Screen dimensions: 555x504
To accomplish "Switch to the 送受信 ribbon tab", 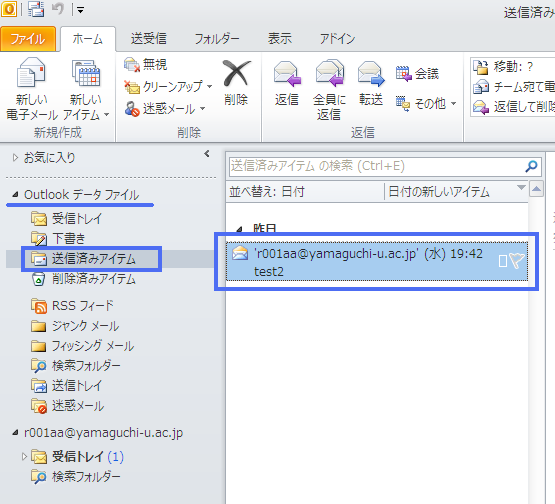I will point(149,39).
